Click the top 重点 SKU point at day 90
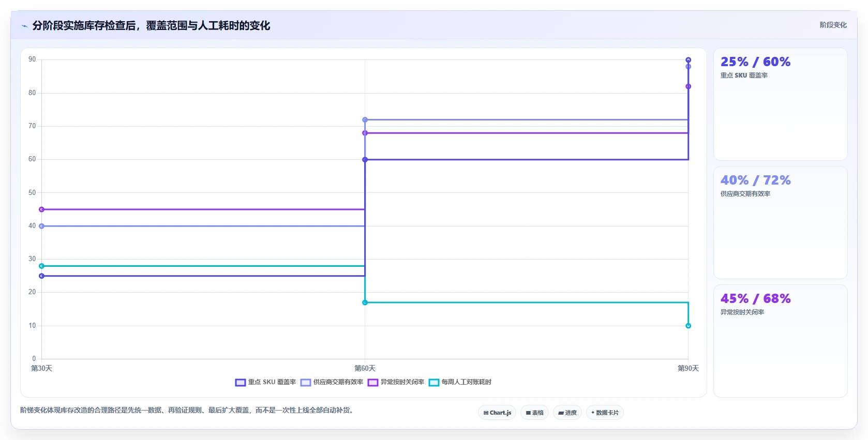The image size is (868, 440). tap(688, 60)
